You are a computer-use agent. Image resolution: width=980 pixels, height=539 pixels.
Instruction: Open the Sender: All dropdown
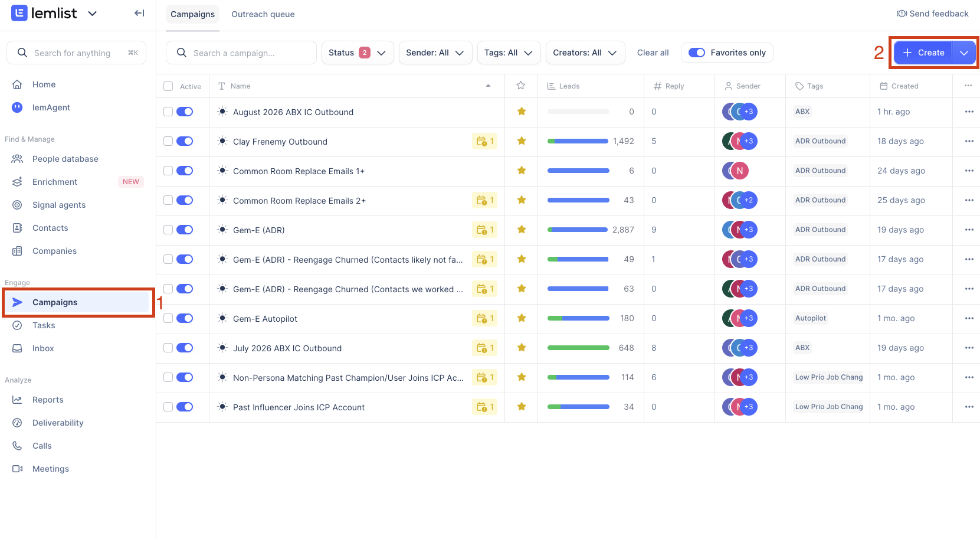(435, 53)
